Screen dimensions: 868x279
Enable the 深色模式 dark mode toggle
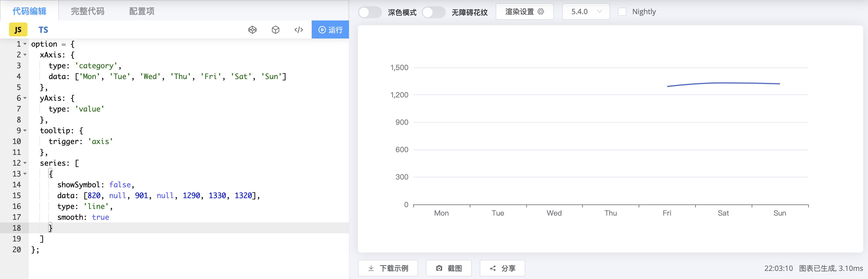[x=370, y=12]
